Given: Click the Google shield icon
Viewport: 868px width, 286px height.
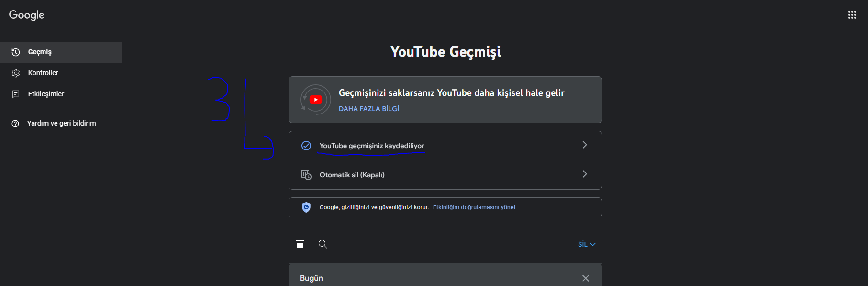Looking at the screenshot, I should [306, 207].
